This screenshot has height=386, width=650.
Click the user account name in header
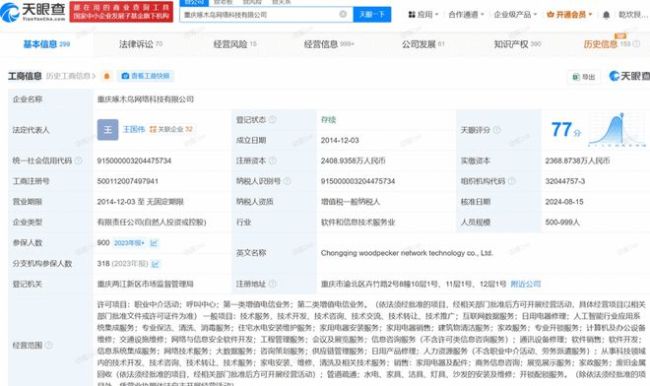633,15
